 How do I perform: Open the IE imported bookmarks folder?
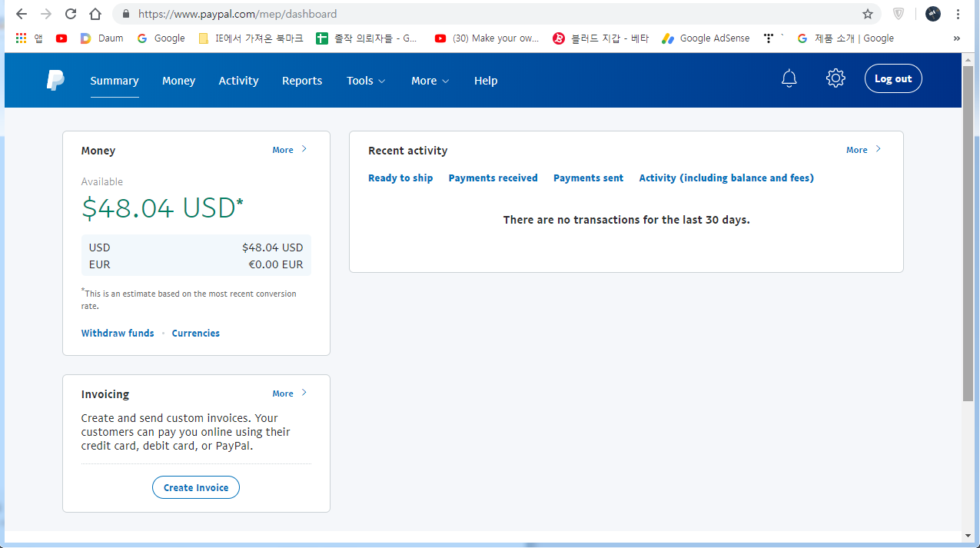point(251,38)
